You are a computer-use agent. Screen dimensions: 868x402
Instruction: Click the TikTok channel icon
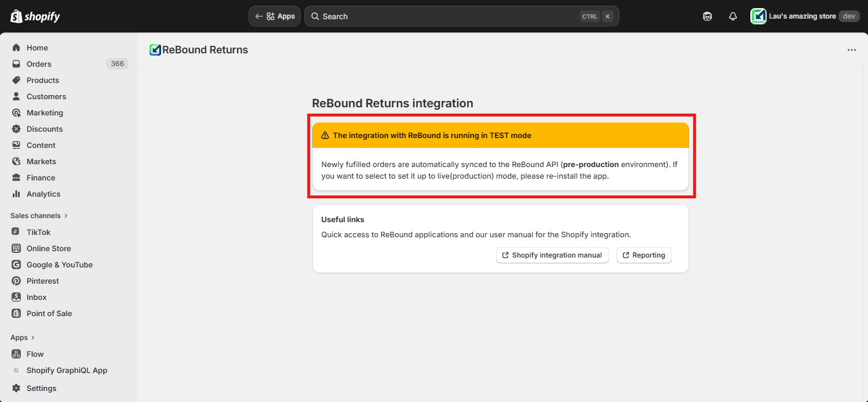[16, 232]
